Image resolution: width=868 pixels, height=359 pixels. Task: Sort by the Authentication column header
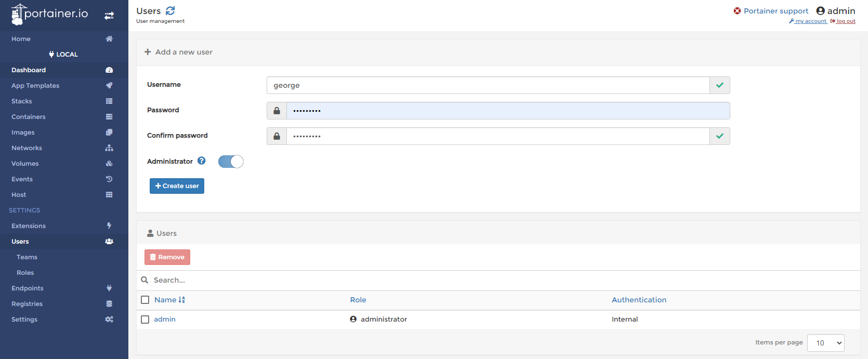click(x=639, y=300)
